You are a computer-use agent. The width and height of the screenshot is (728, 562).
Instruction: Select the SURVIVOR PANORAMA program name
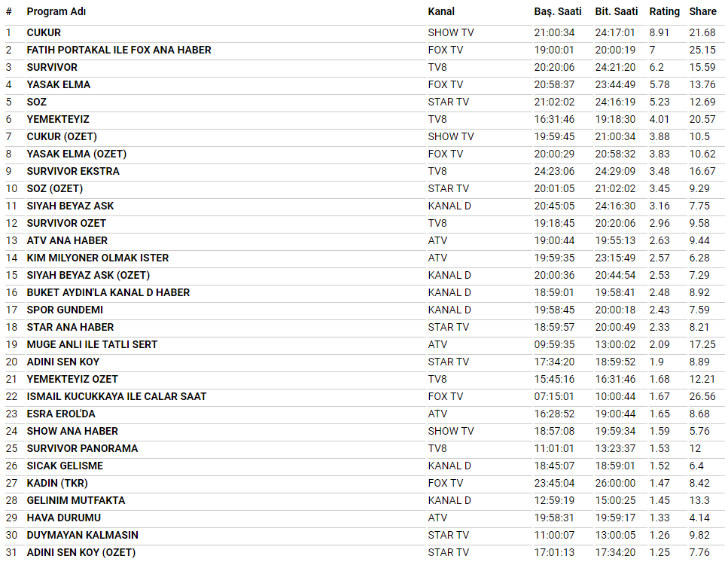82,448
